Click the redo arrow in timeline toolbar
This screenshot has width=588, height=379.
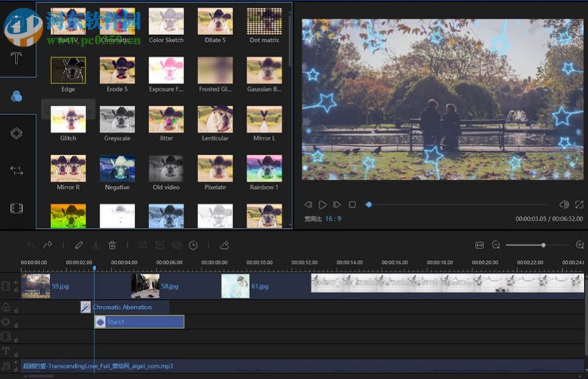(x=48, y=245)
